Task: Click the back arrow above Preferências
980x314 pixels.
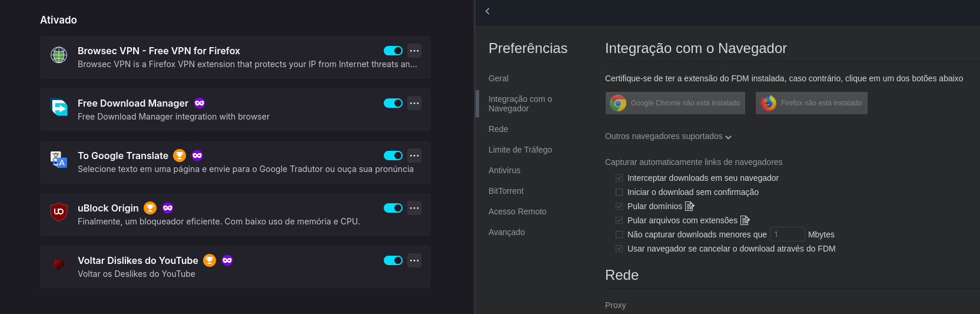Action: coord(487,11)
